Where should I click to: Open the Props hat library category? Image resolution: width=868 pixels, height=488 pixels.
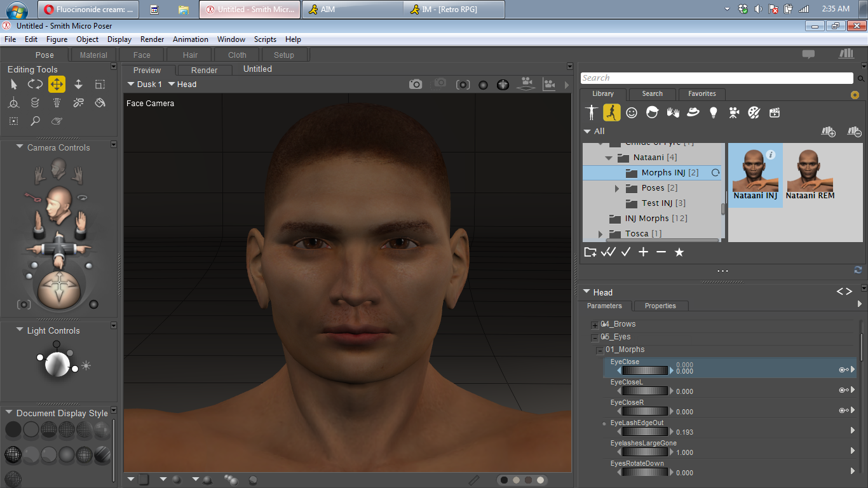click(693, 112)
